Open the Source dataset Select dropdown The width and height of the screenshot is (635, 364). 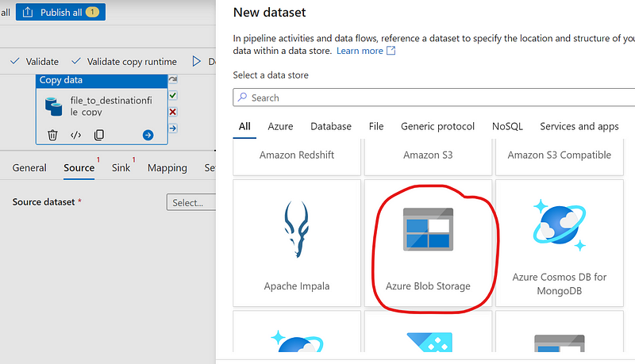coord(190,202)
